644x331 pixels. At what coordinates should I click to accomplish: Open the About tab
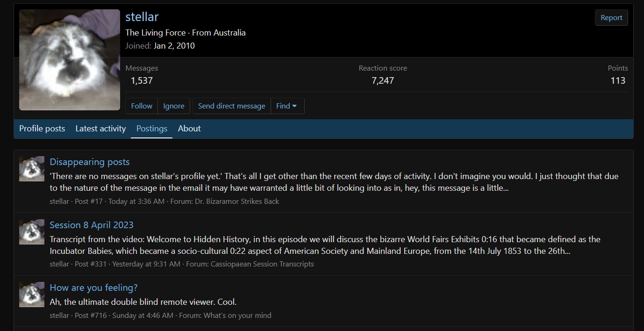[189, 129]
